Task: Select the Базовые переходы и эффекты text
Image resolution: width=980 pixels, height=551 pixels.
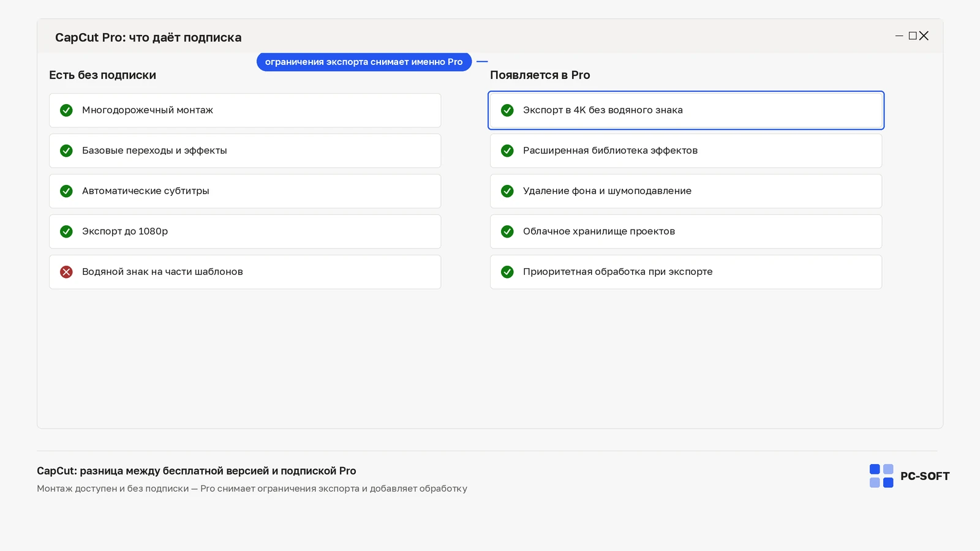Action: (x=154, y=151)
